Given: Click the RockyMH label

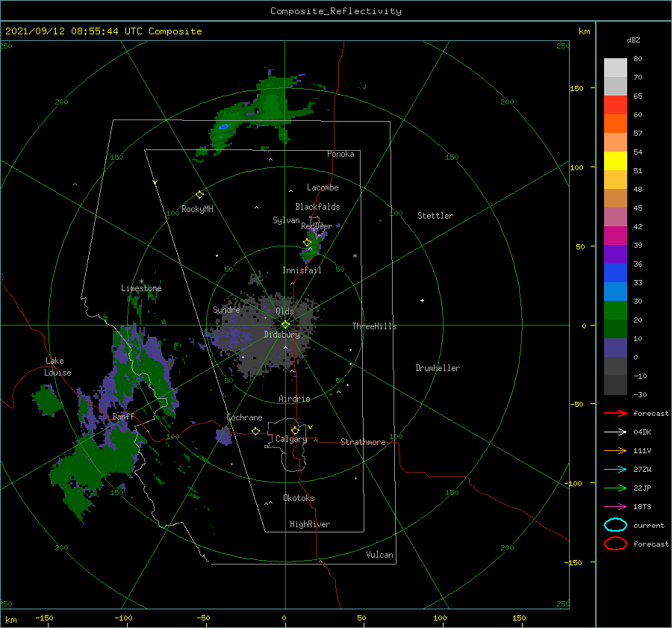Looking at the screenshot, I should coord(197,209).
